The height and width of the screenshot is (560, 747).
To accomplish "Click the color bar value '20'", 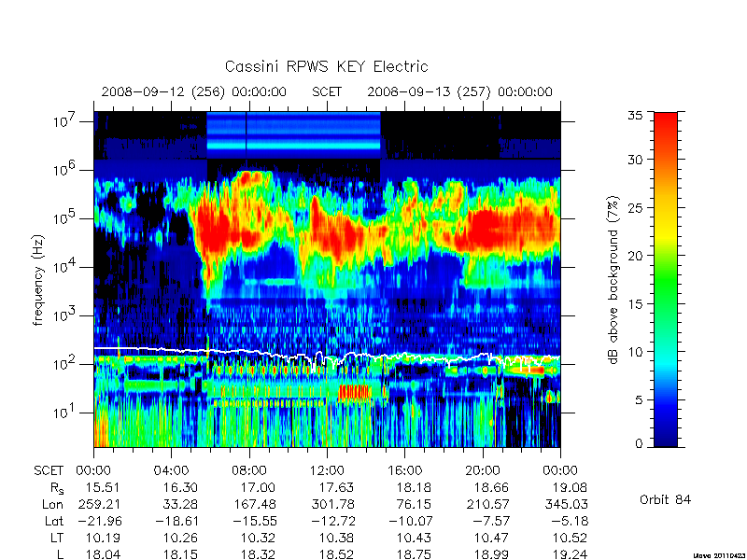I will tap(635, 256).
